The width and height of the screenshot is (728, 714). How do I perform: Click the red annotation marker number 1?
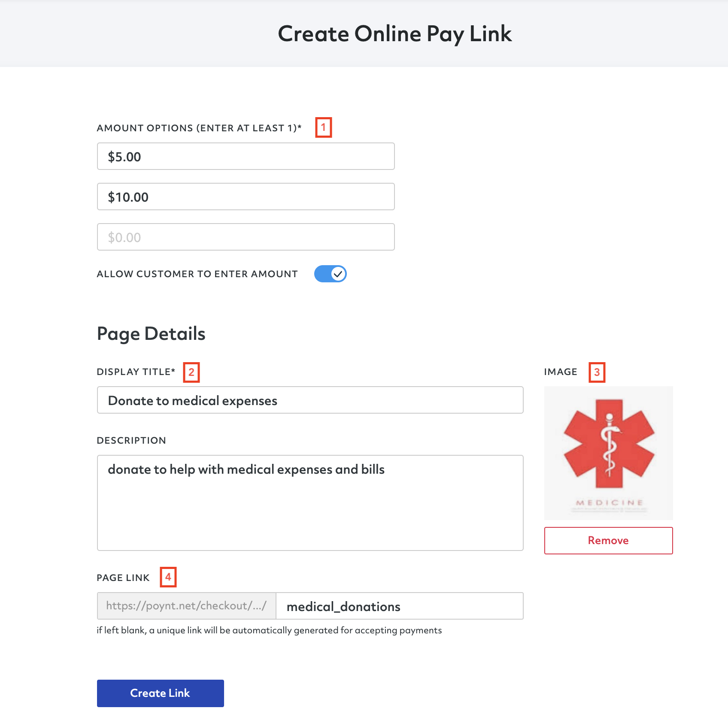(324, 127)
